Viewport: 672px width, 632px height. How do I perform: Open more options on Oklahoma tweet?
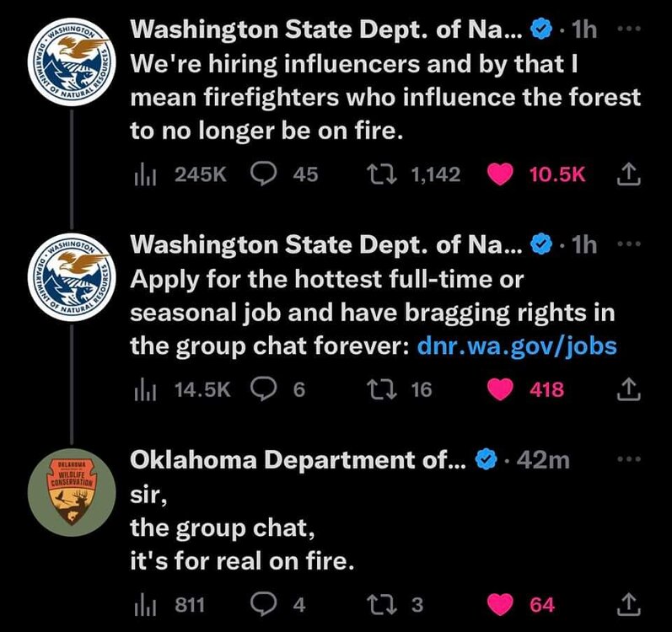coord(630,460)
